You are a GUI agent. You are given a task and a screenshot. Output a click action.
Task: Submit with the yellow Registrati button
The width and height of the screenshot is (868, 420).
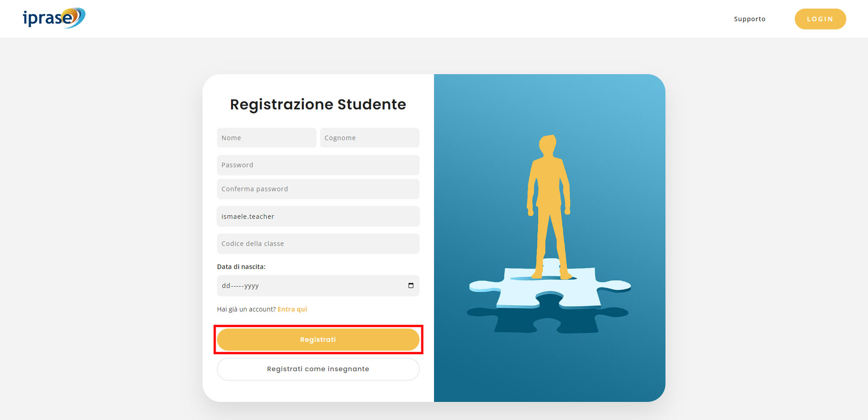(318, 340)
